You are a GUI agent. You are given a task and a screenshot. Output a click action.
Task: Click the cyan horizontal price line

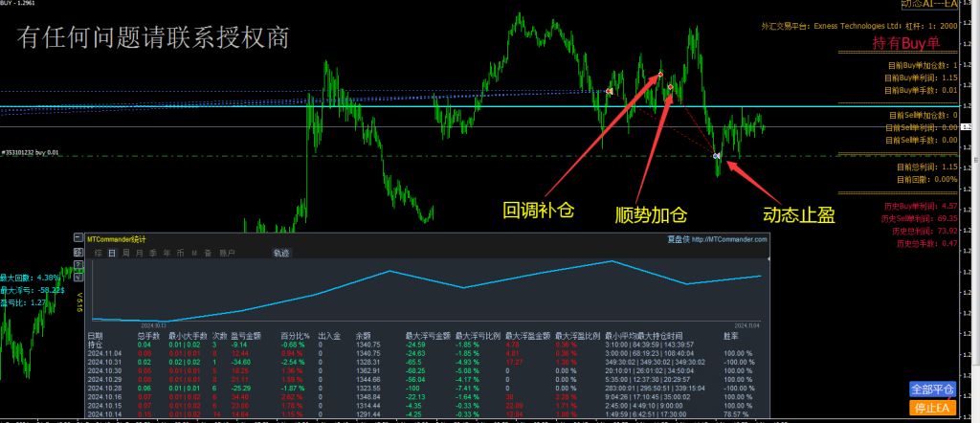[x=383, y=106]
